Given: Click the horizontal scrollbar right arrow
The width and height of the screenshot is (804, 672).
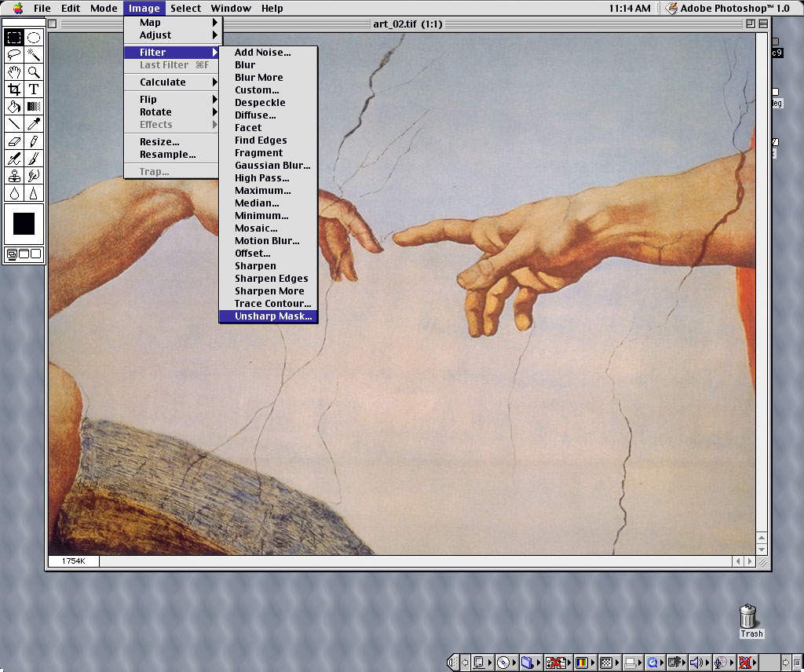Looking at the screenshot, I should pos(750,561).
